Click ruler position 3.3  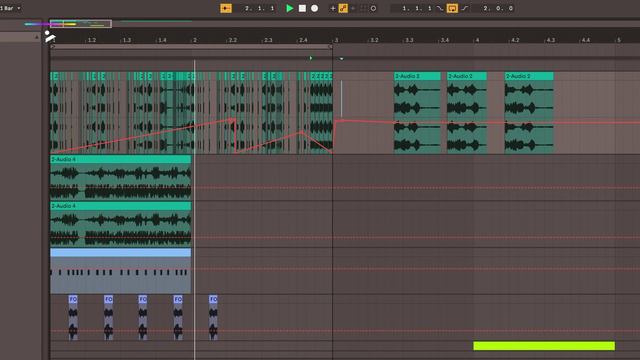point(409,40)
